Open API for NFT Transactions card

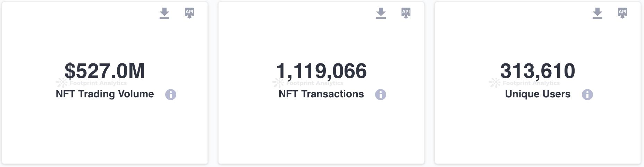tap(406, 13)
